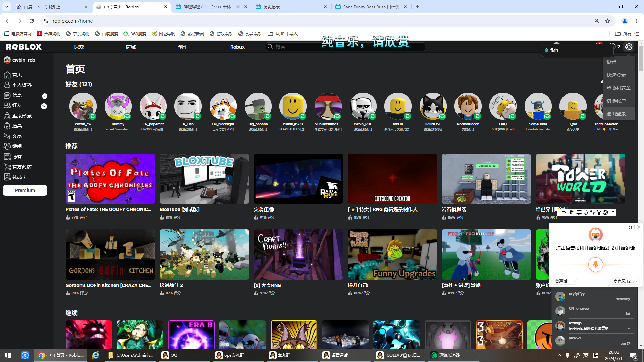The image size is (644, 362).
Task: Click the page vertical scrollbar thumb
Action: 641,59
